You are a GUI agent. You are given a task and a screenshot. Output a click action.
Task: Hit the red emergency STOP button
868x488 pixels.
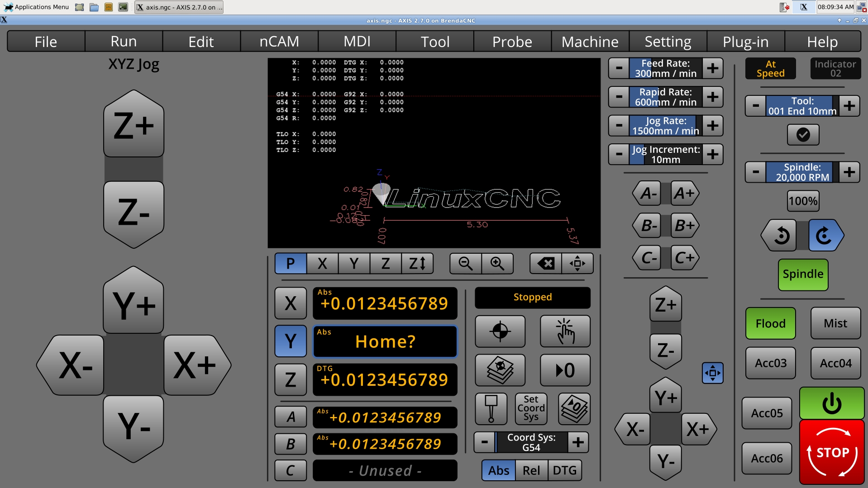[x=832, y=452]
